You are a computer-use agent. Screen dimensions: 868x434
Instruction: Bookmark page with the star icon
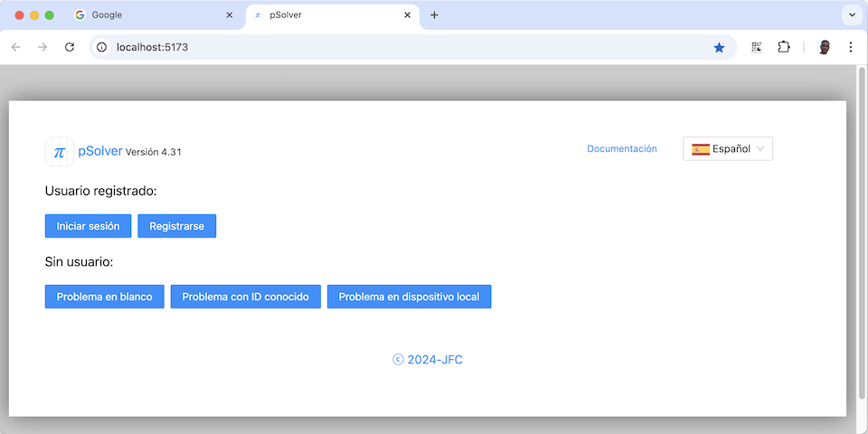[x=719, y=47]
